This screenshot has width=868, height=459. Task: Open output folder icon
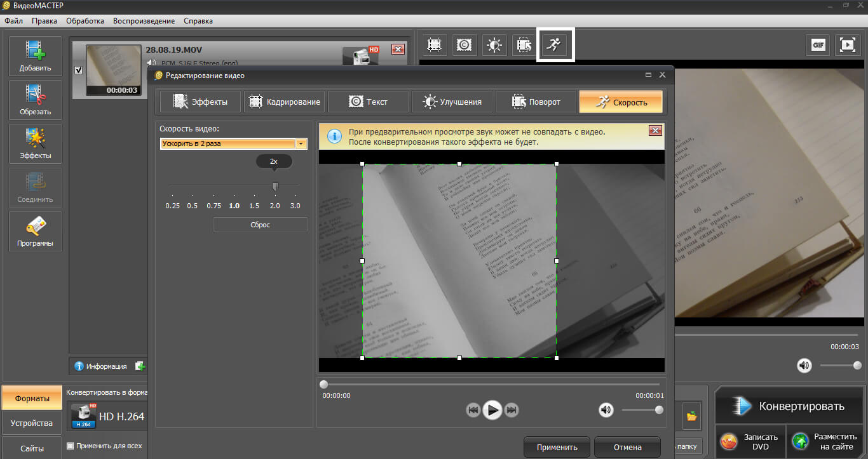point(691,416)
